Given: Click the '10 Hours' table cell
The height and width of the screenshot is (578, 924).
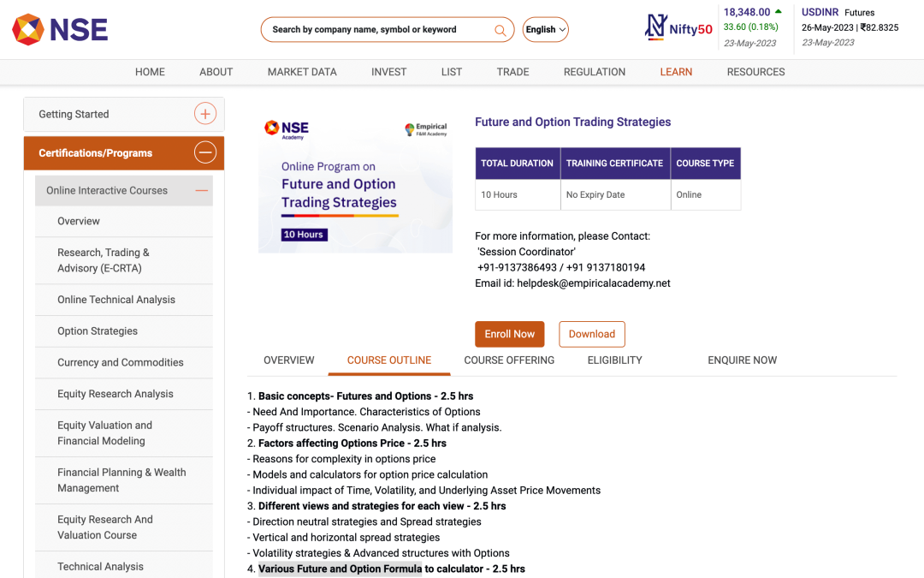Looking at the screenshot, I should point(518,194).
